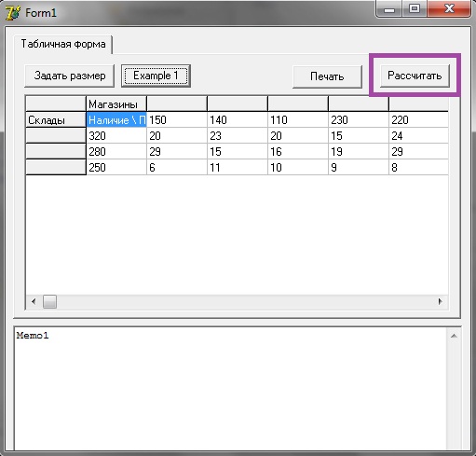Screen dimensions: 476x456
Task: Select cell 15 in row 280 under column 140
Action: coord(238,152)
